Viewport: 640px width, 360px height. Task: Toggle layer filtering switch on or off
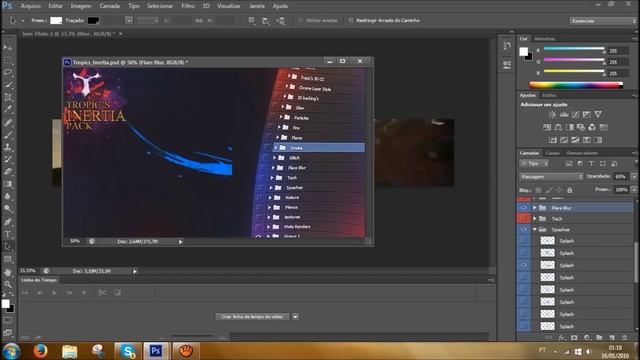click(636, 163)
